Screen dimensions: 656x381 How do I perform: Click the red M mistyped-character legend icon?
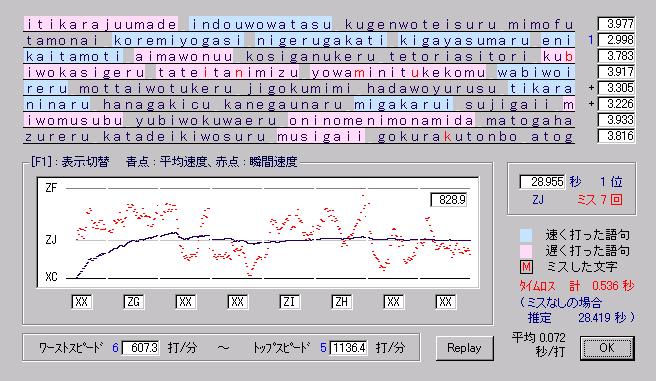point(526,267)
